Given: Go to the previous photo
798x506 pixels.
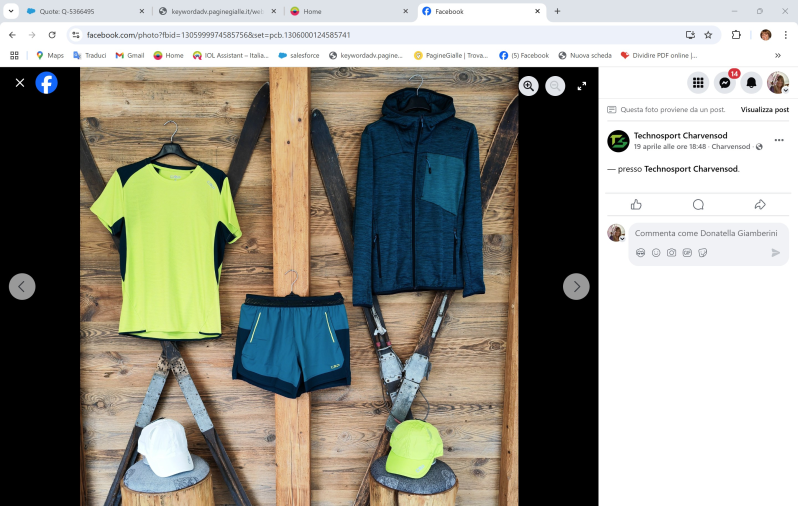Looking at the screenshot, I should (22, 287).
